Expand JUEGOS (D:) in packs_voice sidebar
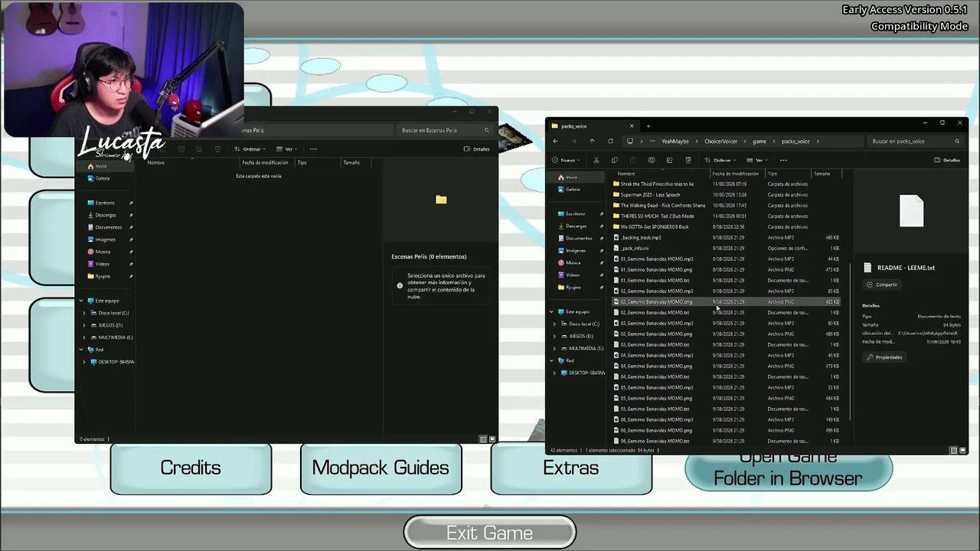980x551 pixels. tap(554, 336)
